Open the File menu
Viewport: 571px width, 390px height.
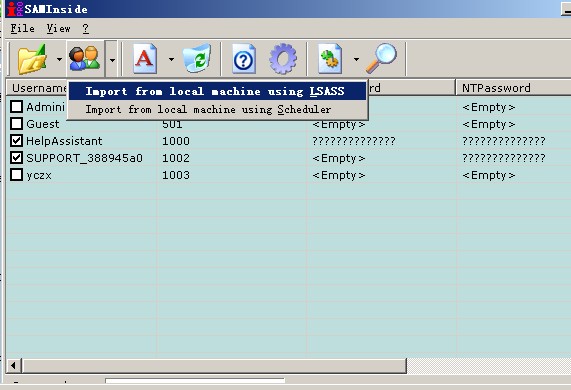point(23,28)
